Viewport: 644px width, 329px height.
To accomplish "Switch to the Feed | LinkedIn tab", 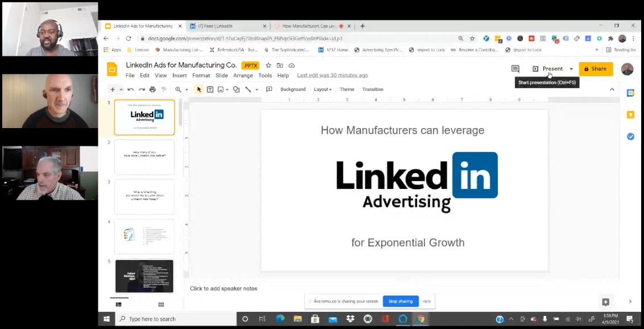I will (228, 26).
